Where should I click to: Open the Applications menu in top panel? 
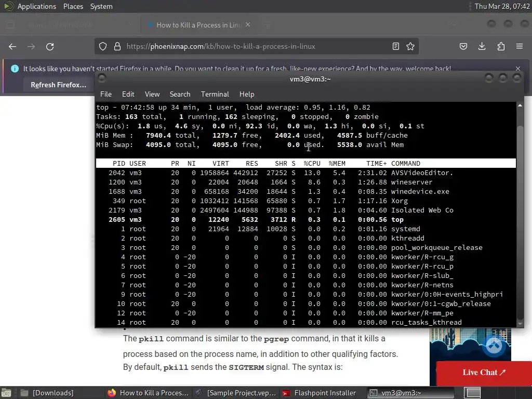point(37,6)
